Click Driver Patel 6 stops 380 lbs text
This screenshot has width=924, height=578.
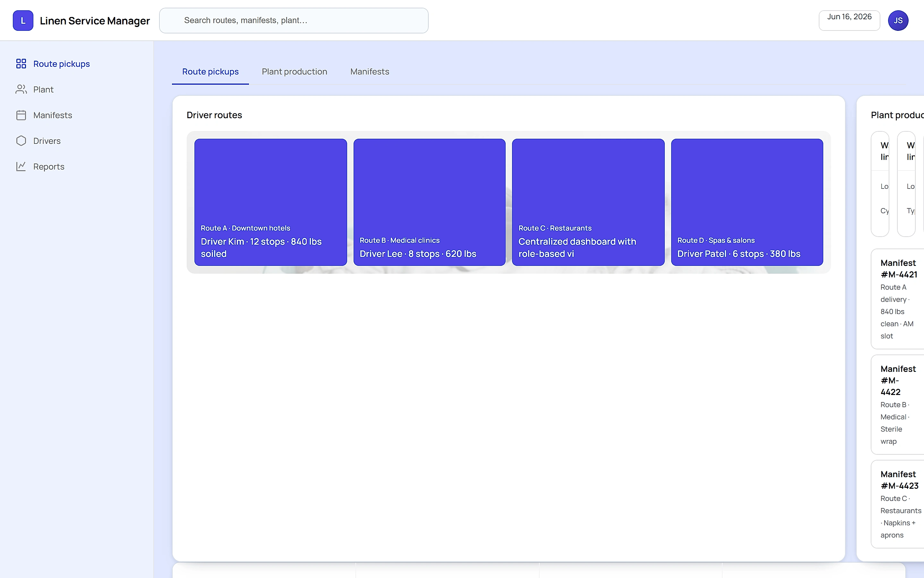(739, 254)
